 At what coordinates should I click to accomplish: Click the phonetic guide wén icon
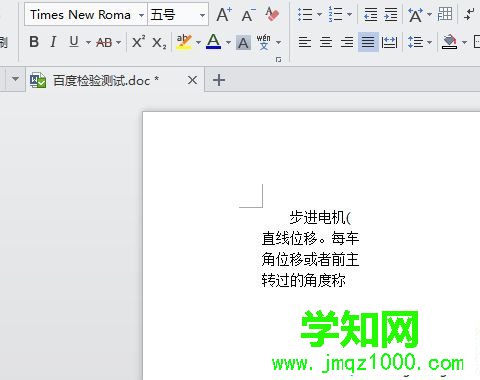[x=264, y=42]
